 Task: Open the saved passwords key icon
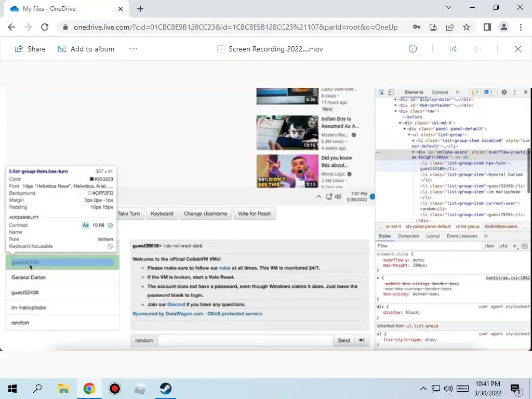[416, 27]
